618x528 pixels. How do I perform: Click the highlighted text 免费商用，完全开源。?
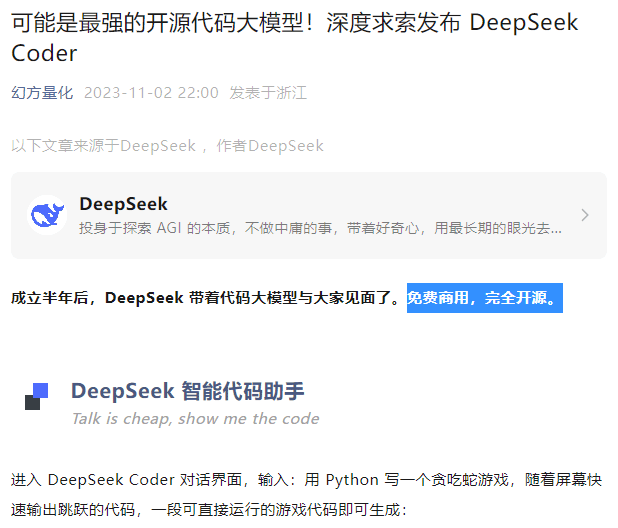[485, 298]
